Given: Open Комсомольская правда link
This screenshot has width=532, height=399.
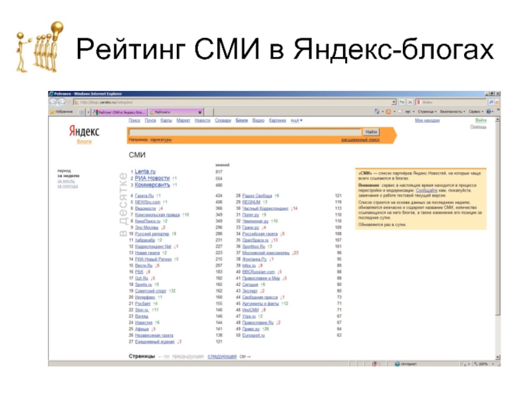Looking at the screenshot, I should click(x=157, y=215).
